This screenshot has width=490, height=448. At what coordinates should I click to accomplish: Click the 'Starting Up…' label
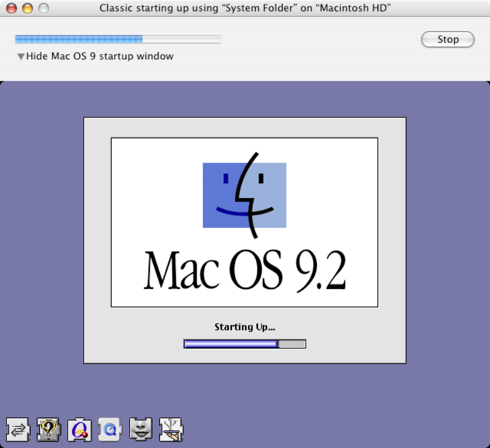pos(245,327)
